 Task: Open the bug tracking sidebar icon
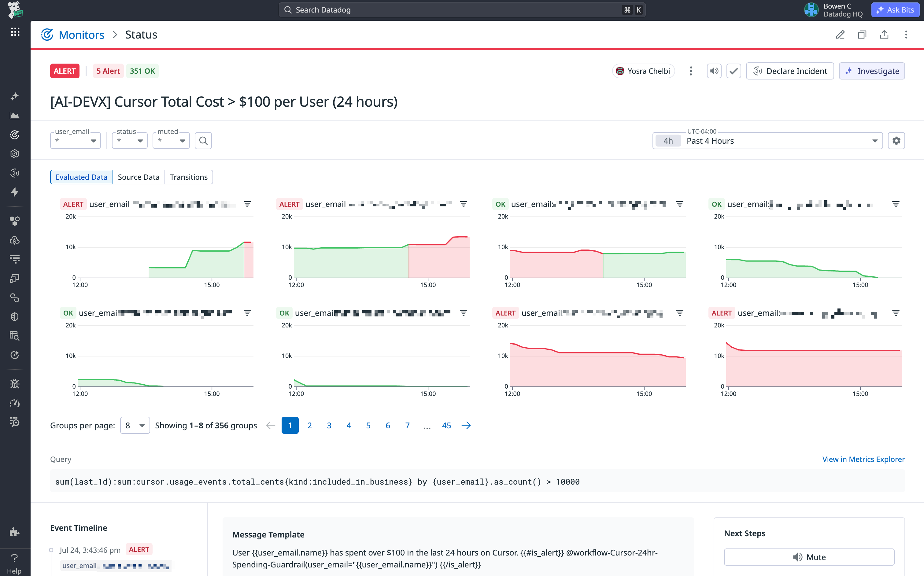[15, 384]
